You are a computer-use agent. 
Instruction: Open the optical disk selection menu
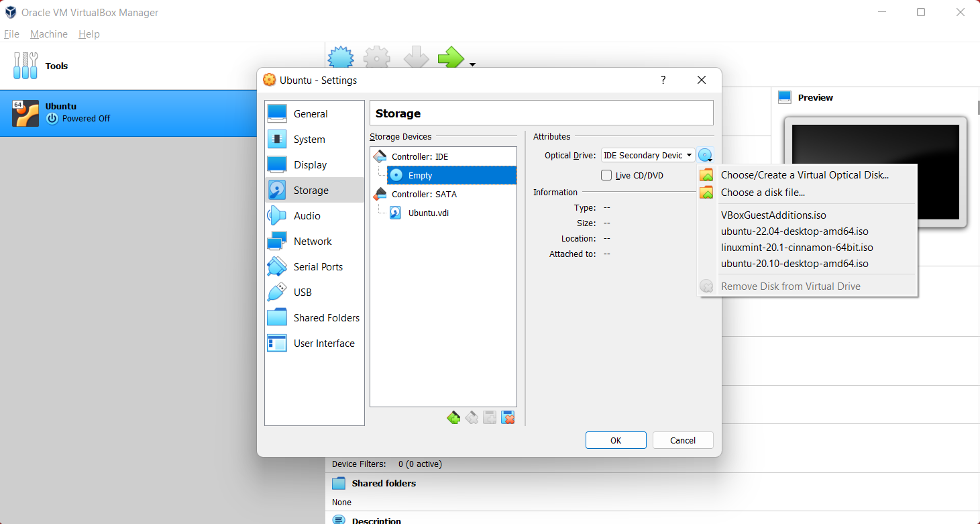click(x=705, y=155)
